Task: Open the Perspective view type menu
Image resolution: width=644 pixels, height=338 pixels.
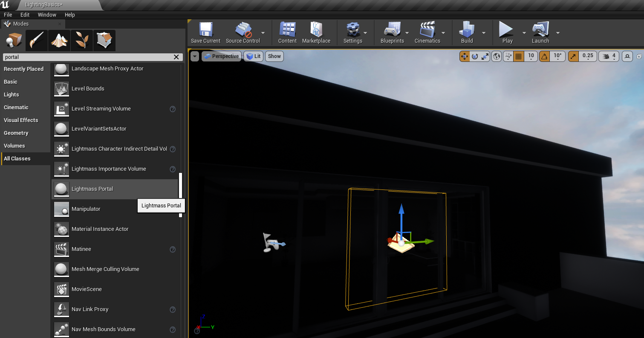Action: point(221,56)
